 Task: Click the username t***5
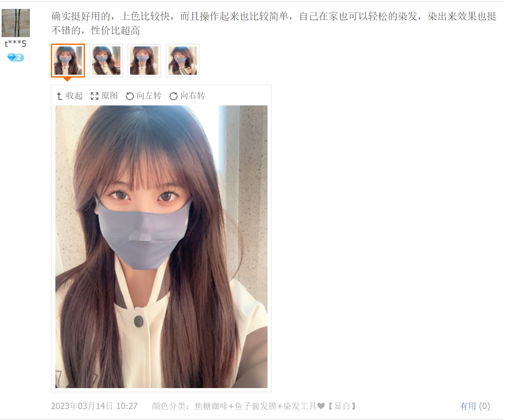click(x=15, y=44)
